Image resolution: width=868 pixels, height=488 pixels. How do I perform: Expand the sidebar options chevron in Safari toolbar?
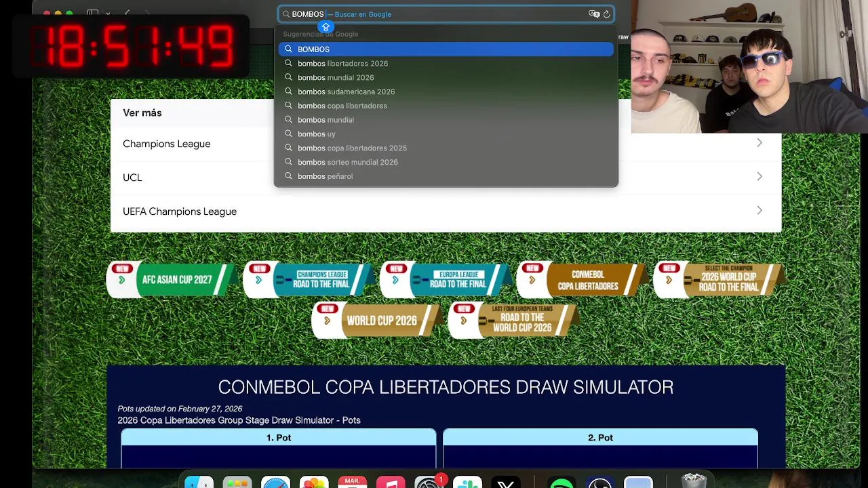point(107,14)
